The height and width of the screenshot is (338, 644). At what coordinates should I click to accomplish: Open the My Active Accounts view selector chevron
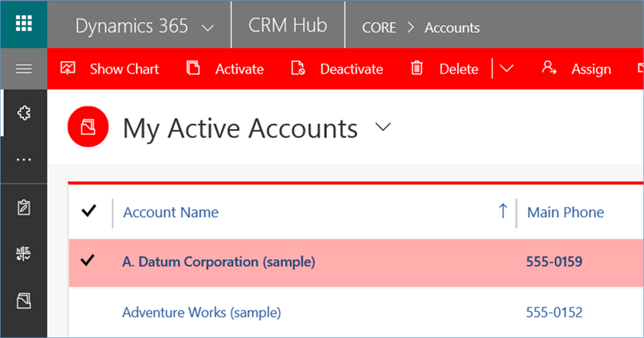[x=383, y=127]
